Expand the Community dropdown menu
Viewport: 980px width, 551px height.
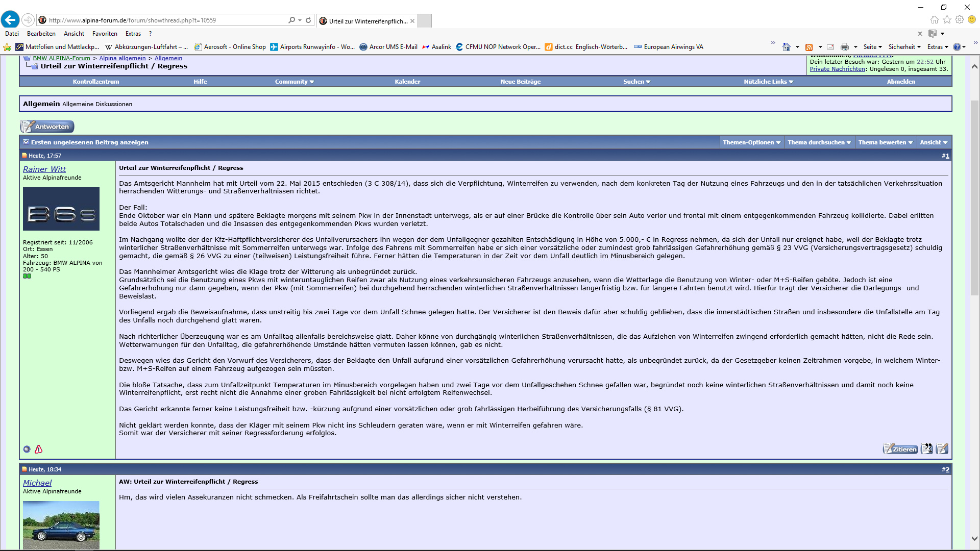(295, 82)
